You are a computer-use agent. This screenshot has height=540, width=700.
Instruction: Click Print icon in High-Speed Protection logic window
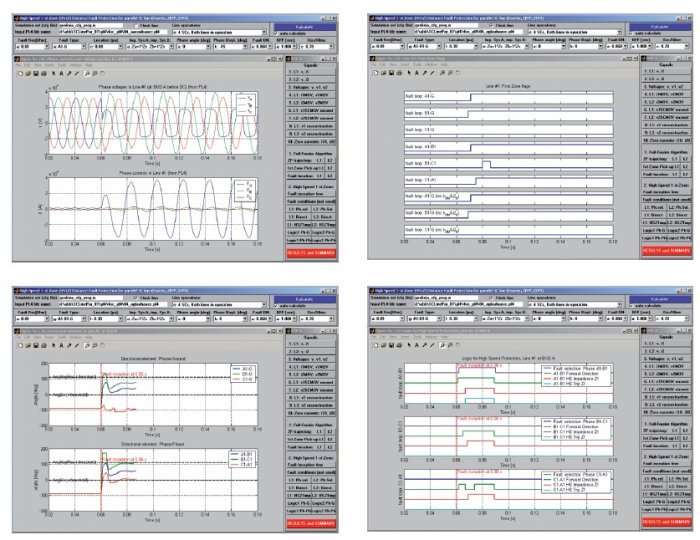[x=399, y=345]
